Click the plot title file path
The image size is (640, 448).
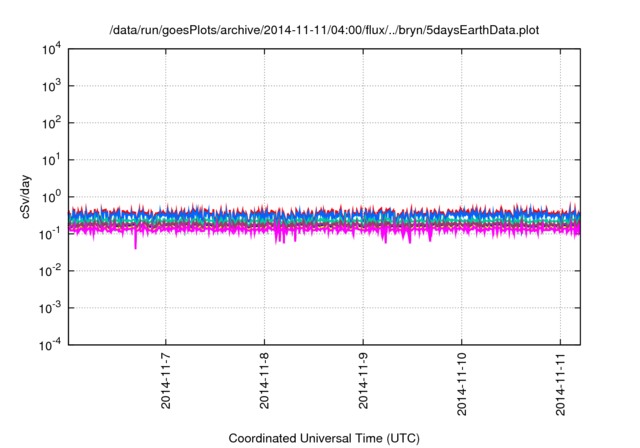click(324, 30)
